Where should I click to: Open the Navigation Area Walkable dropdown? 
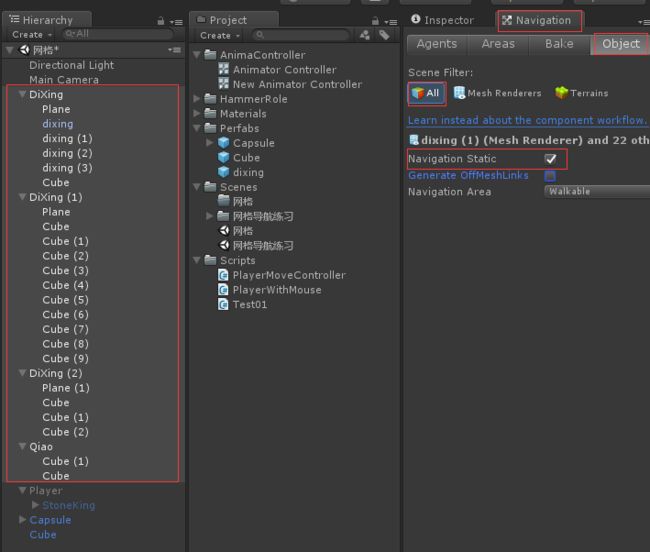point(597,191)
